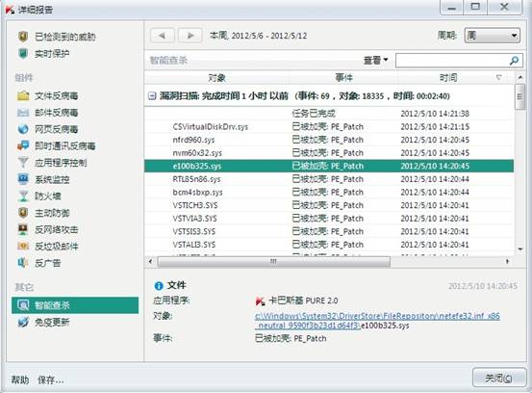This screenshot has width=532, height=393.
Task: Click the 关闭 close button
Action: [x=499, y=378]
